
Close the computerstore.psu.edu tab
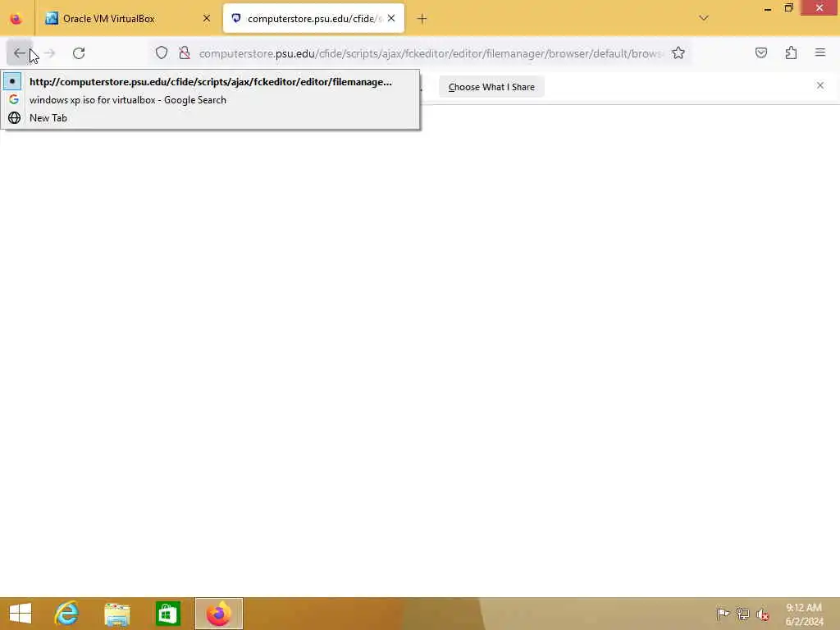(x=391, y=19)
